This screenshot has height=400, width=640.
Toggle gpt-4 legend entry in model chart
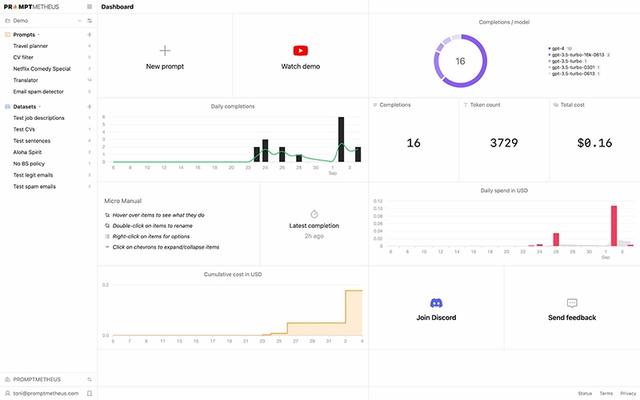[557, 47]
